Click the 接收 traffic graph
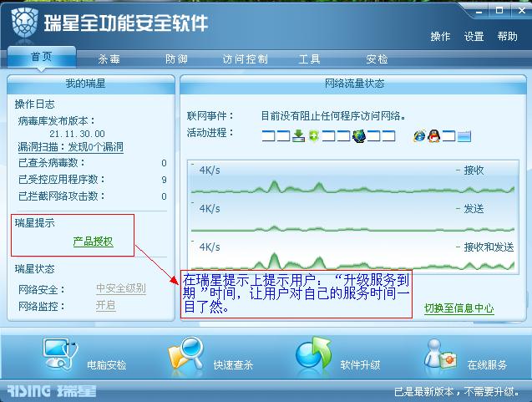The width and height of the screenshot is (532, 402). click(x=352, y=179)
